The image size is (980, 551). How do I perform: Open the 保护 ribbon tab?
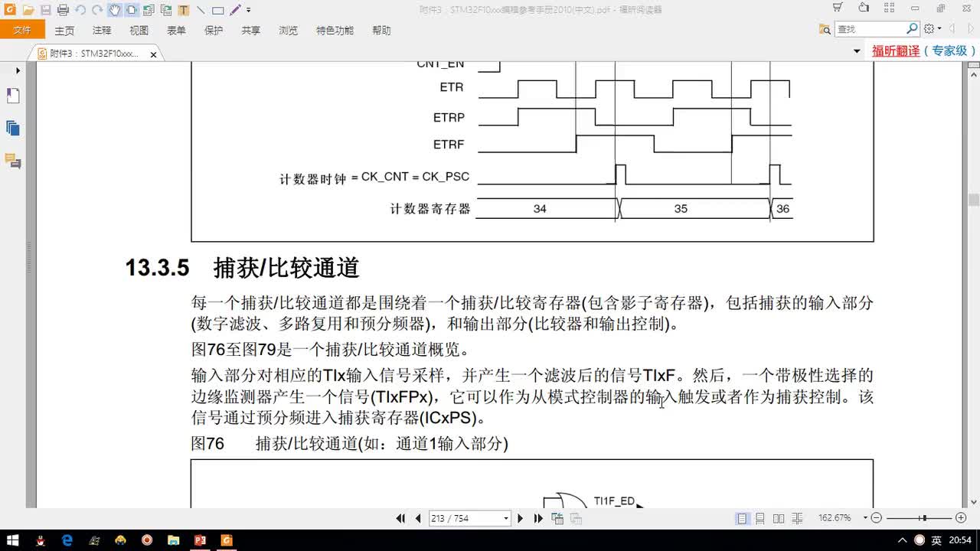(214, 31)
